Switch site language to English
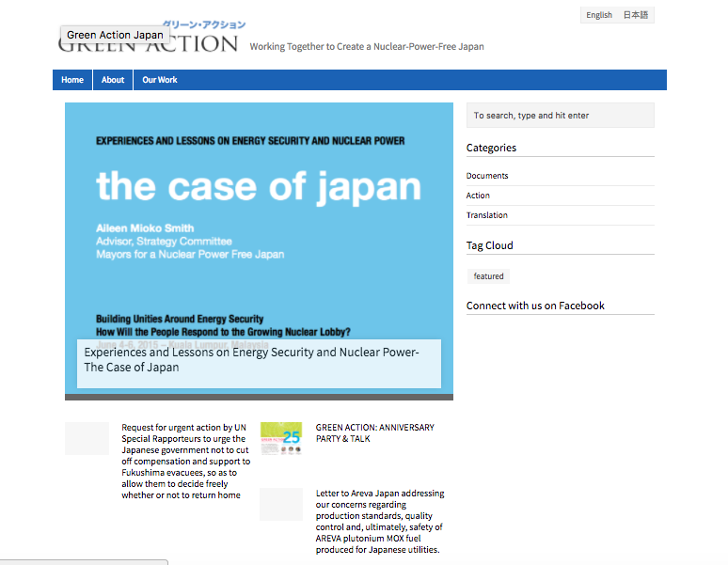728x565 pixels. click(599, 15)
